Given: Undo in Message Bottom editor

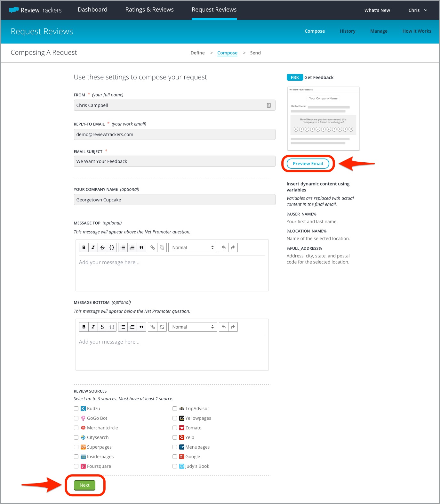Looking at the screenshot, I should point(224,327).
